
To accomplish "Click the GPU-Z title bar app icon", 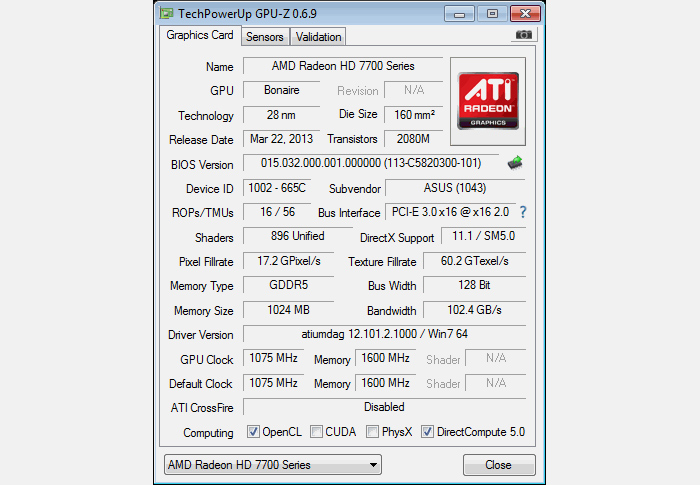I will 166,13.
